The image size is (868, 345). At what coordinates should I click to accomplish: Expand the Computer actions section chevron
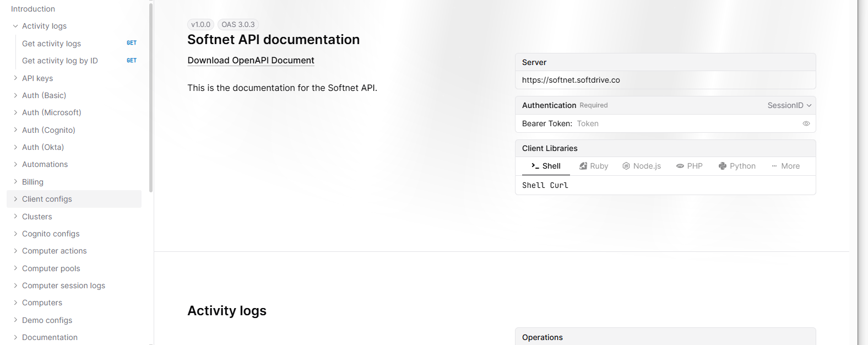[15, 251]
